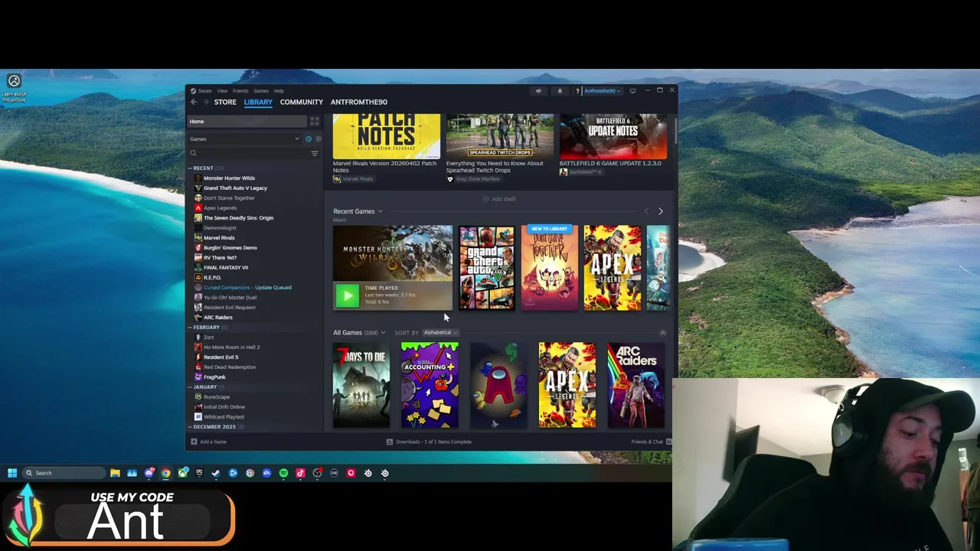
Task: Select the LIBRARY tab
Action: pos(258,102)
